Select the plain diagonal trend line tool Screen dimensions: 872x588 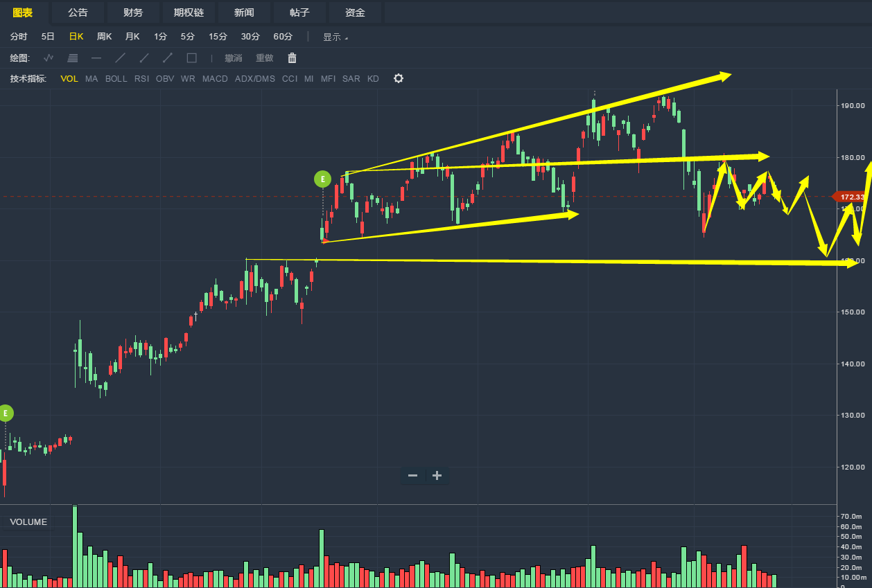click(x=121, y=58)
